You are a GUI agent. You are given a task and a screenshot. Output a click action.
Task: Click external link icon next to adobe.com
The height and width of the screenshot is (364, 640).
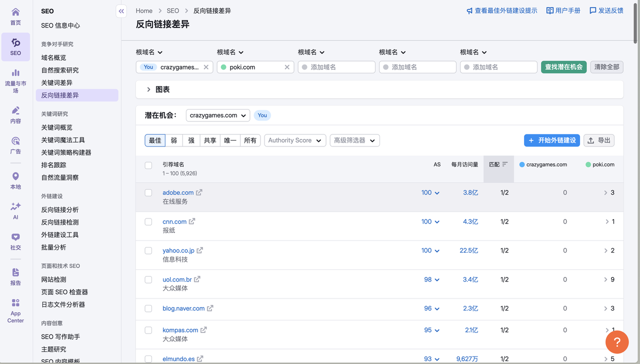click(199, 192)
